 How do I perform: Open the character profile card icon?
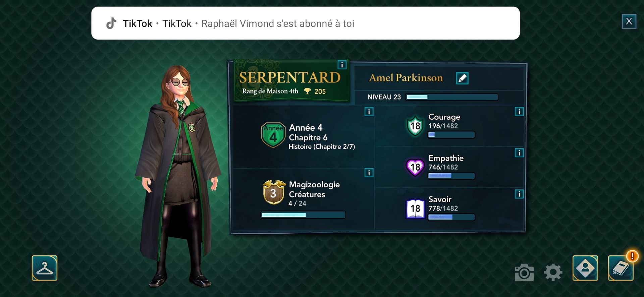(585, 268)
